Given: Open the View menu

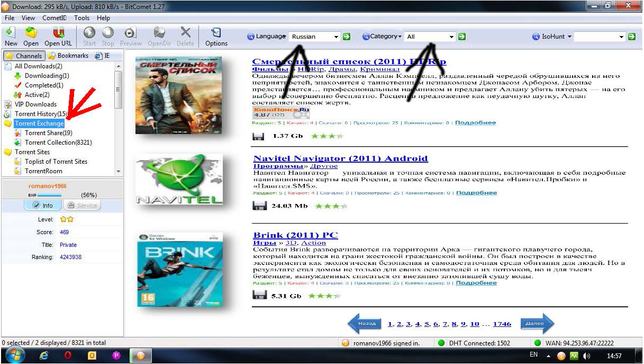Looking at the screenshot, I should click(x=29, y=18).
